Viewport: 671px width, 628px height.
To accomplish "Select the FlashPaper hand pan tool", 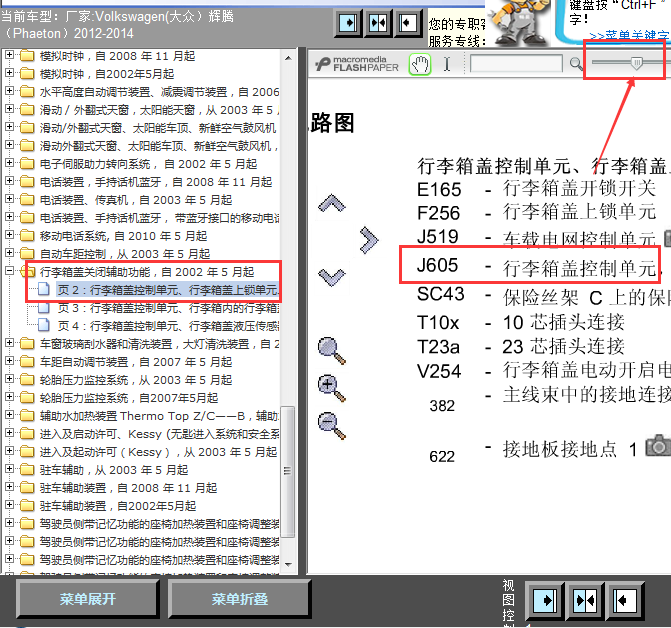I will coord(420,65).
